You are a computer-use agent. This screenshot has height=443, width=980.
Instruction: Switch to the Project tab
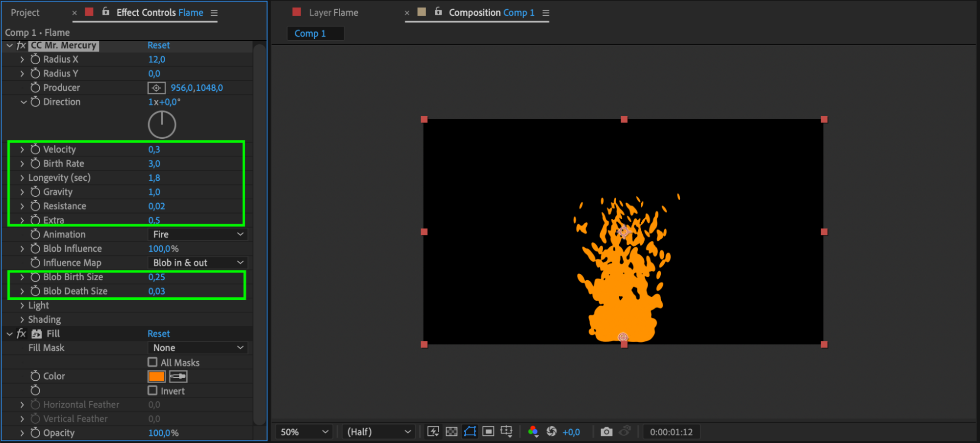click(25, 13)
